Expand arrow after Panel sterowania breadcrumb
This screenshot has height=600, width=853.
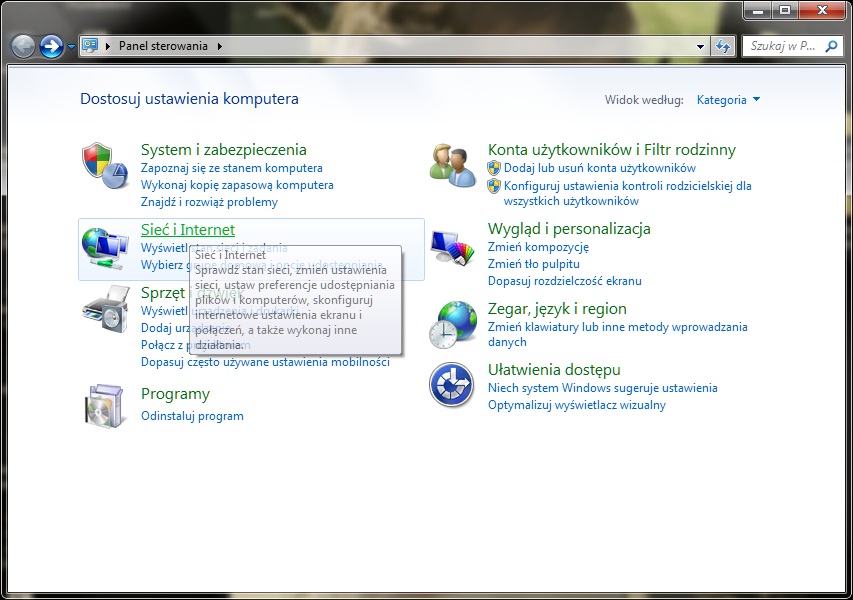pos(220,46)
